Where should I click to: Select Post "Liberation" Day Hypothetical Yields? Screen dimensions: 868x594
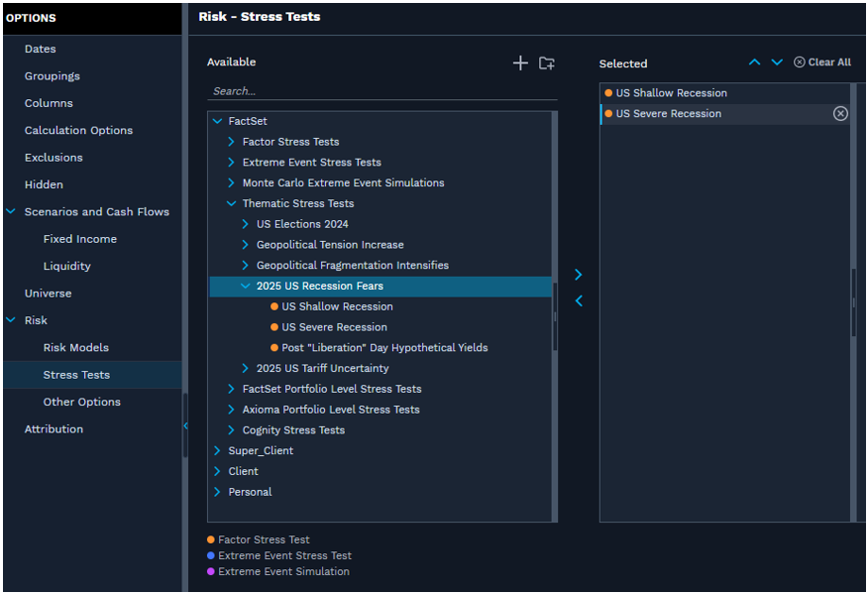(384, 347)
